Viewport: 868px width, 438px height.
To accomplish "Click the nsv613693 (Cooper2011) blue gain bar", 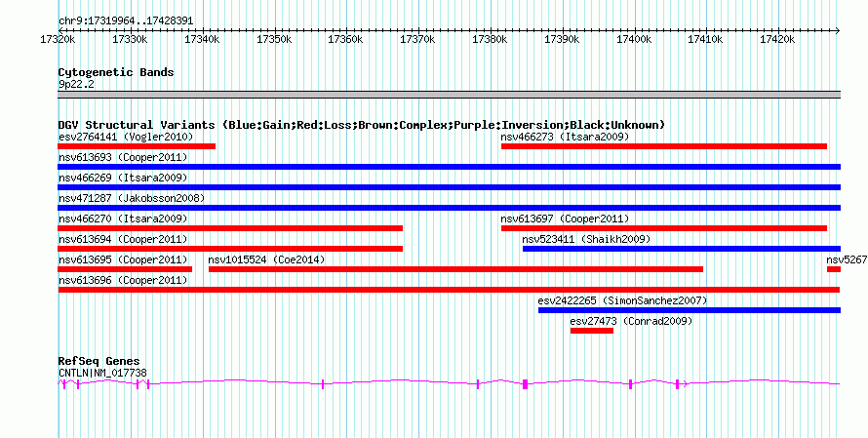I will click(450, 167).
